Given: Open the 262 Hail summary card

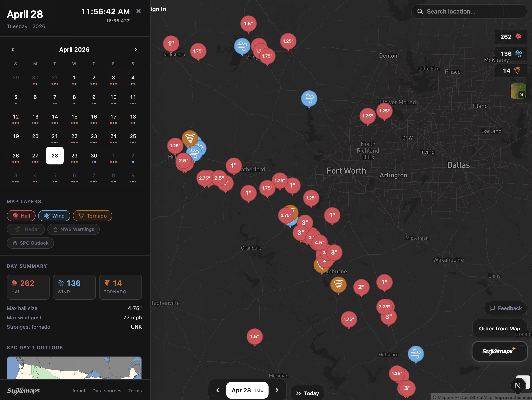Looking at the screenshot, I should tap(28, 287).
